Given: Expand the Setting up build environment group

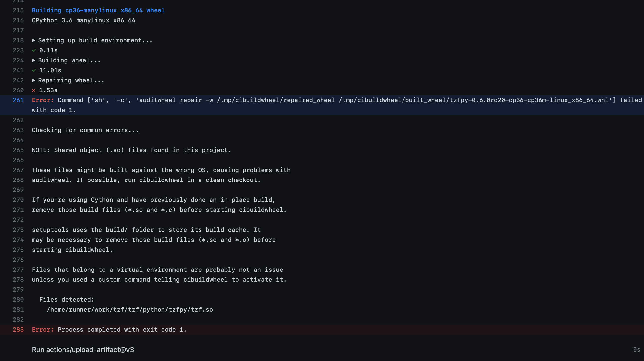Looking at the screenshot, I should point(95,40).
